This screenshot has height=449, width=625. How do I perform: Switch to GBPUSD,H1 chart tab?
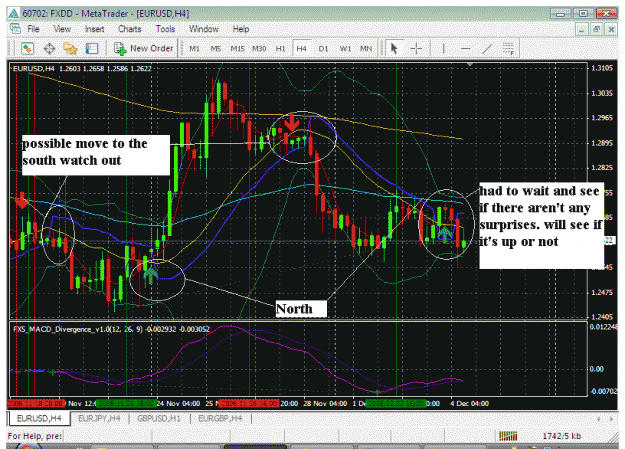[x=159, y=418]
